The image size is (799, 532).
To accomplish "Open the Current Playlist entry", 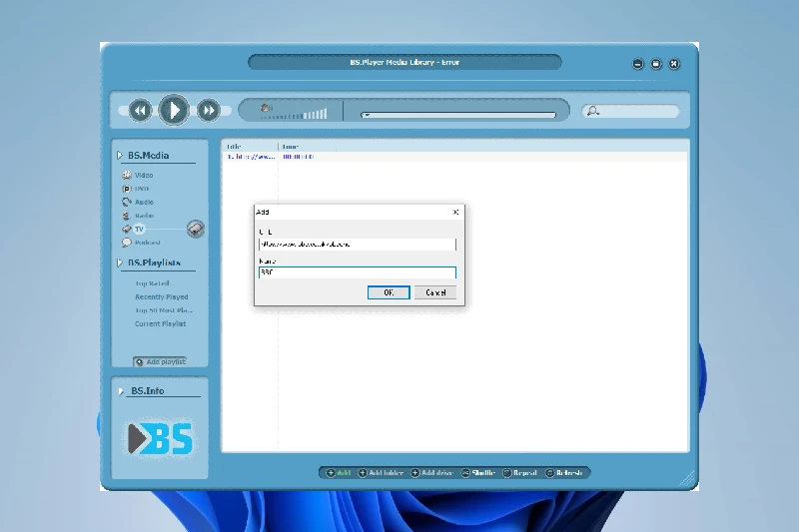I will pos(160,323).
